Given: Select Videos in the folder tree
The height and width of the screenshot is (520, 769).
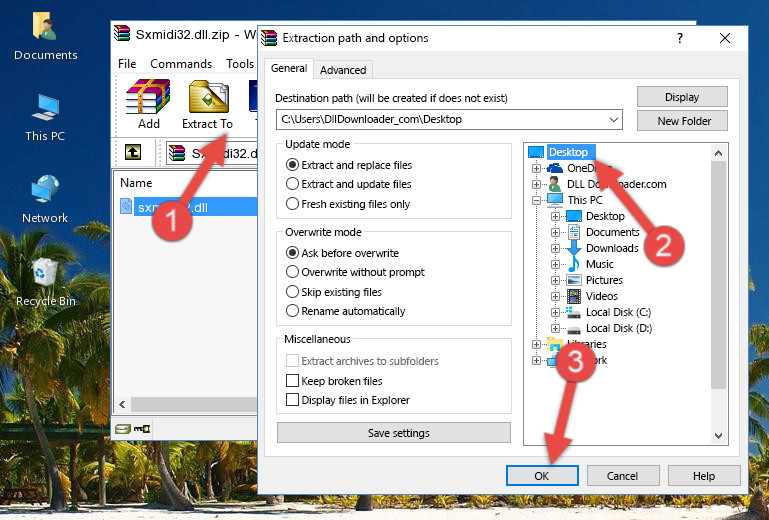Looking at the screenshot, I should point(602,296).
